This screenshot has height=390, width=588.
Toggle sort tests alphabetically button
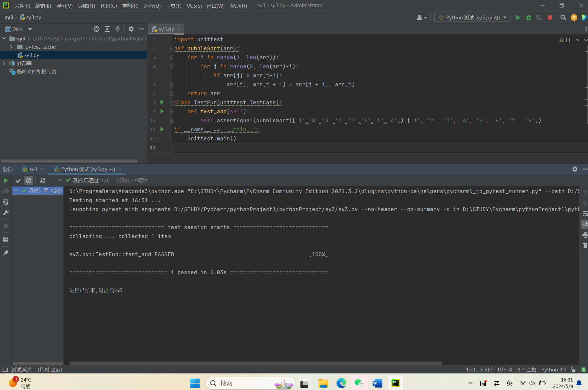42,181
